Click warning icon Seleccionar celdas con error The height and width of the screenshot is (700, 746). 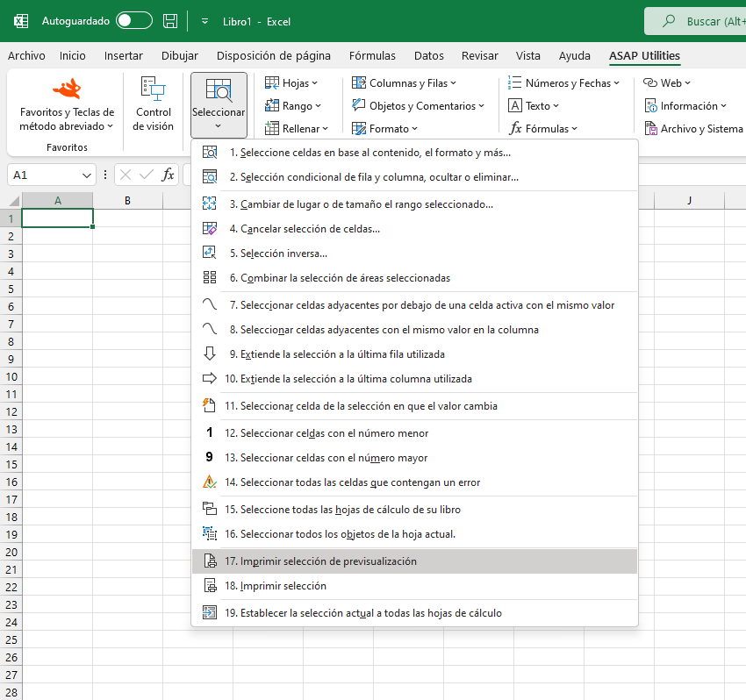(x=210, y=482)
